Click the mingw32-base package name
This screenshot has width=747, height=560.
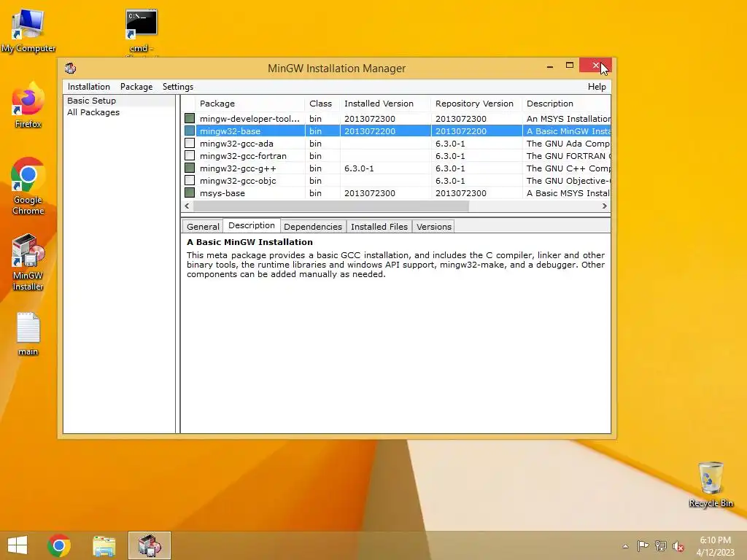pos(230,131)
